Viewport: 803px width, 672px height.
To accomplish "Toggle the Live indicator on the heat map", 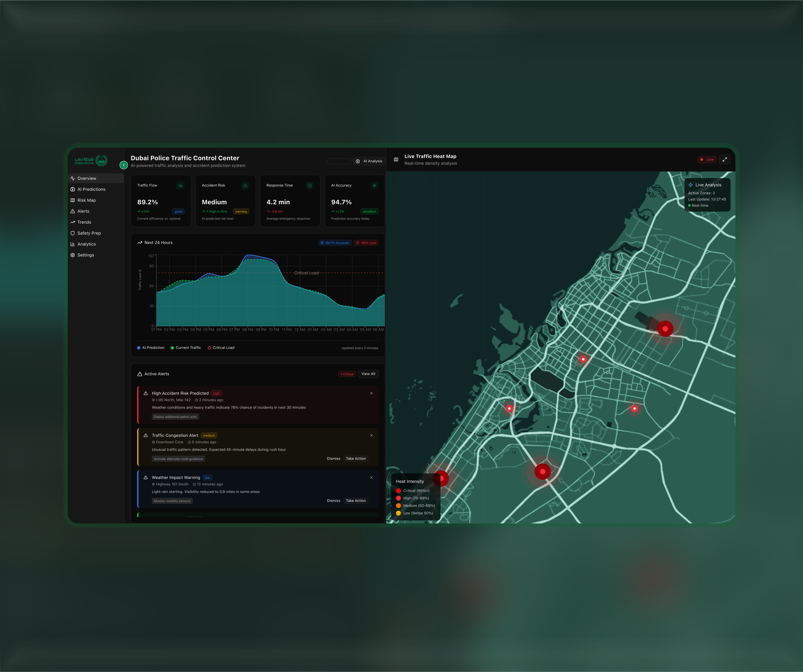I will 707,159.
